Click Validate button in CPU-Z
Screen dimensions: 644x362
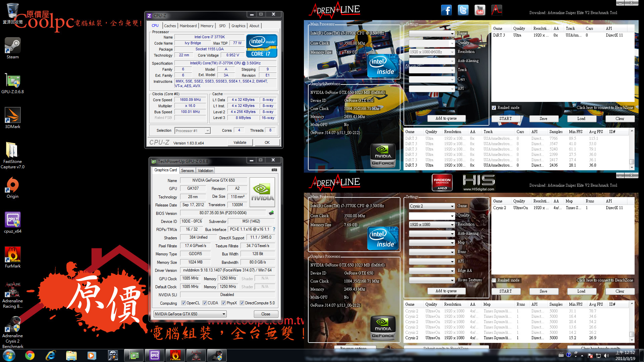point(240,142)
